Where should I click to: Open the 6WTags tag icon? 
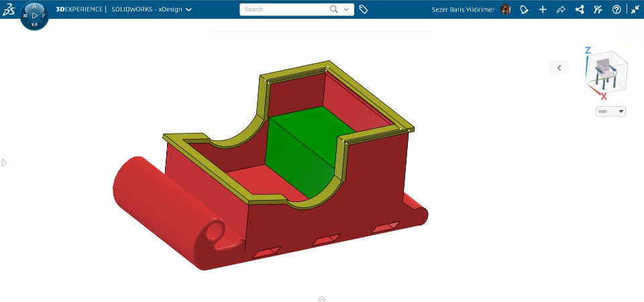pyautogui.click(x=363, y=9)
